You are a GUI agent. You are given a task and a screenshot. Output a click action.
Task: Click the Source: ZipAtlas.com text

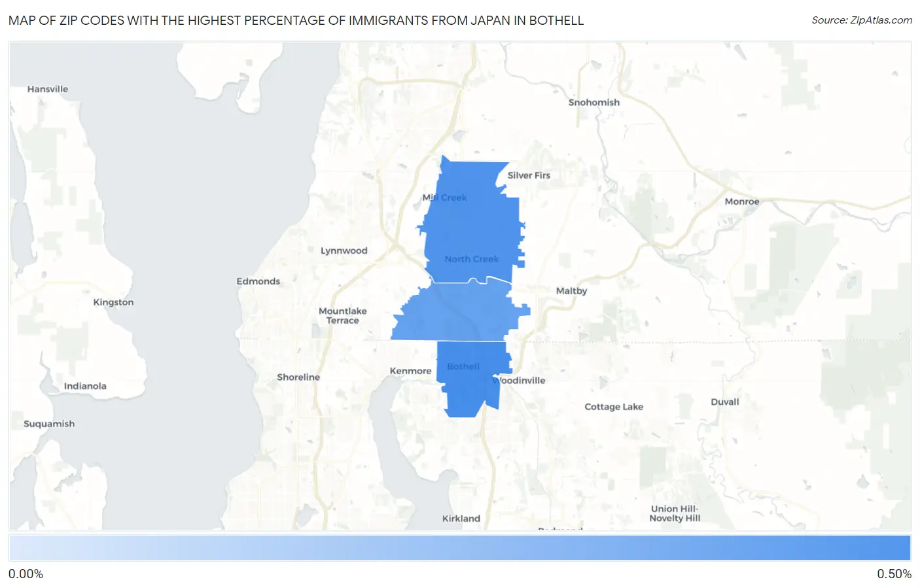coord(862,20)
